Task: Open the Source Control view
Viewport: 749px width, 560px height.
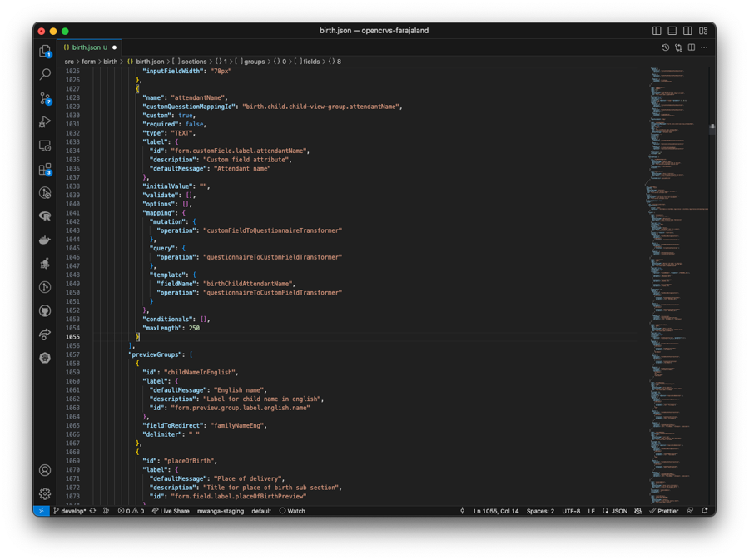Action: [45, 98]
